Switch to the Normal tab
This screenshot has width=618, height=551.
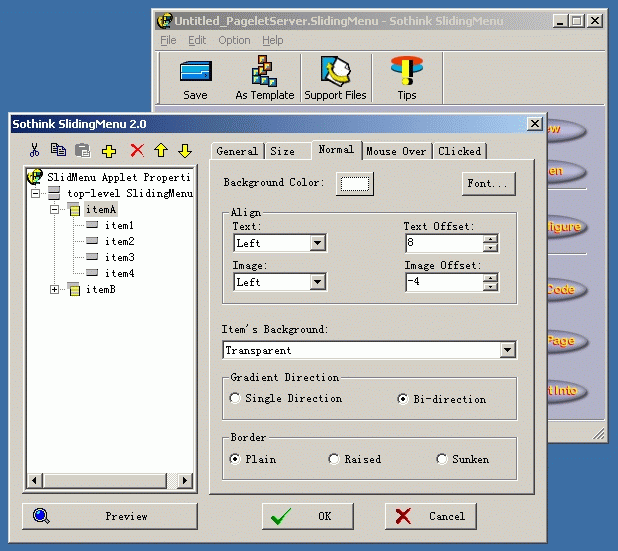click(336, 150)
